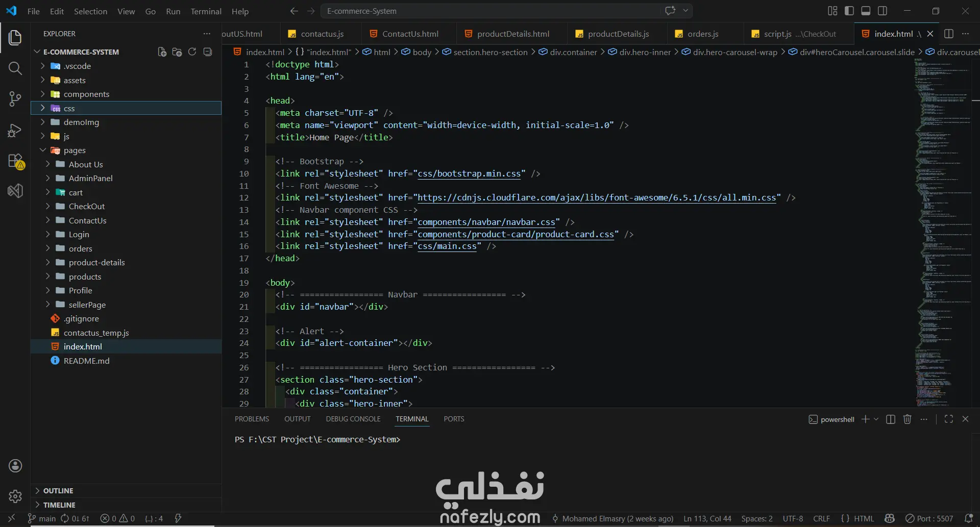This screenshot has width=980, height=527.
Task: Expand the OUTLINE section
Action: pyautogui.click(x=126, y=491)
